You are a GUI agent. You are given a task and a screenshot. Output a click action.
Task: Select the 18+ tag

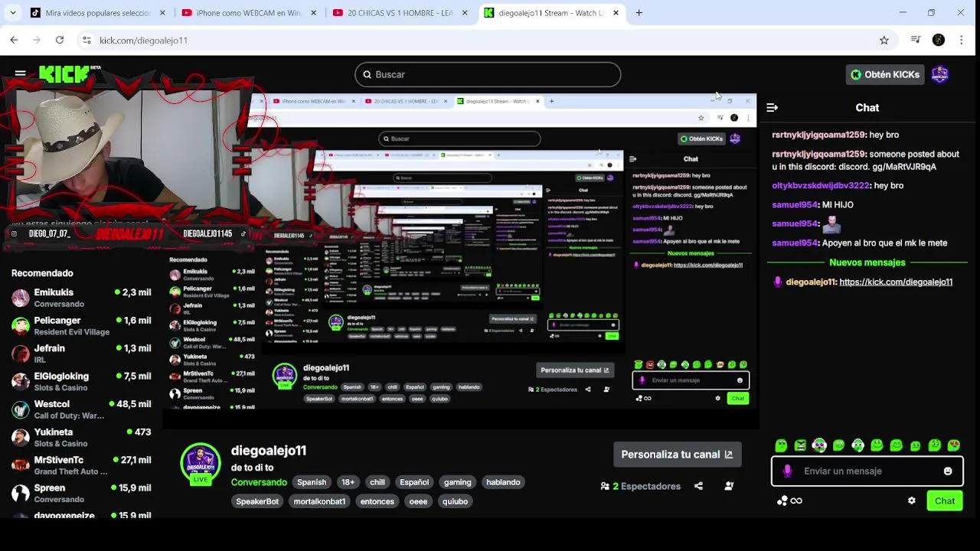click(x=348, y=482)
